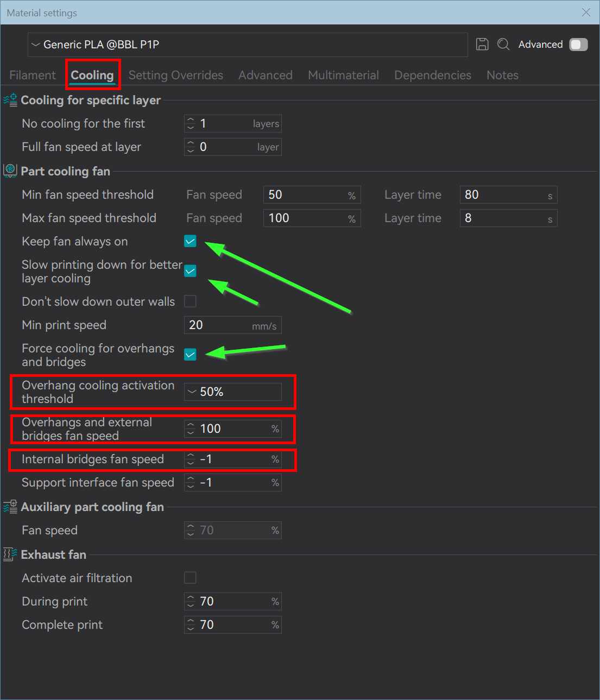Click the search settings magnifier icon
The image size is (600, 700).
(x=503, y=45)
